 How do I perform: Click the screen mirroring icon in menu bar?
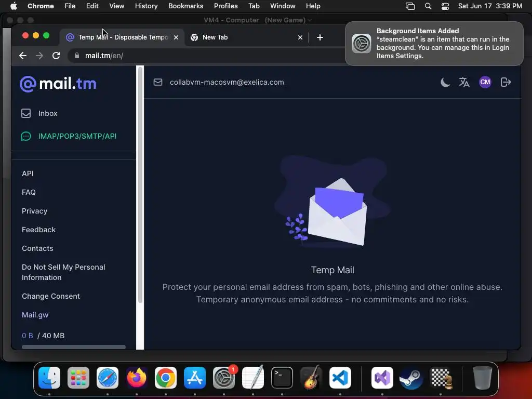pos(410,6)
